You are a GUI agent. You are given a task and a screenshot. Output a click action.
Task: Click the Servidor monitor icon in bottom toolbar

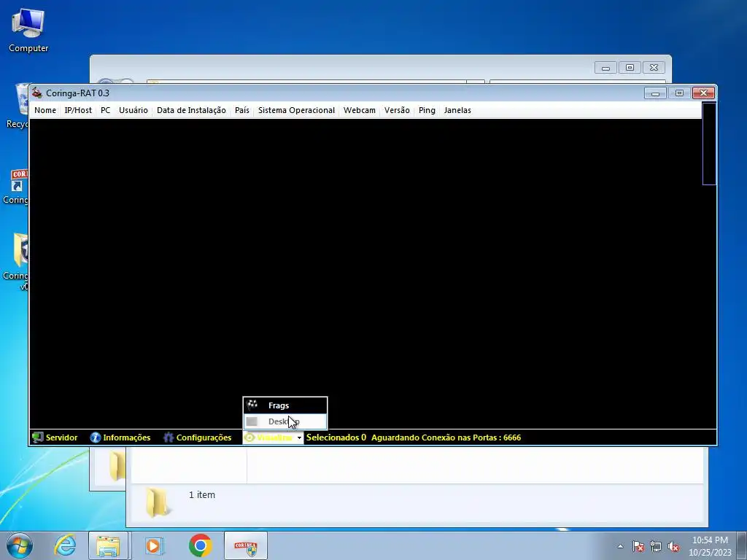tap(38, 437)
